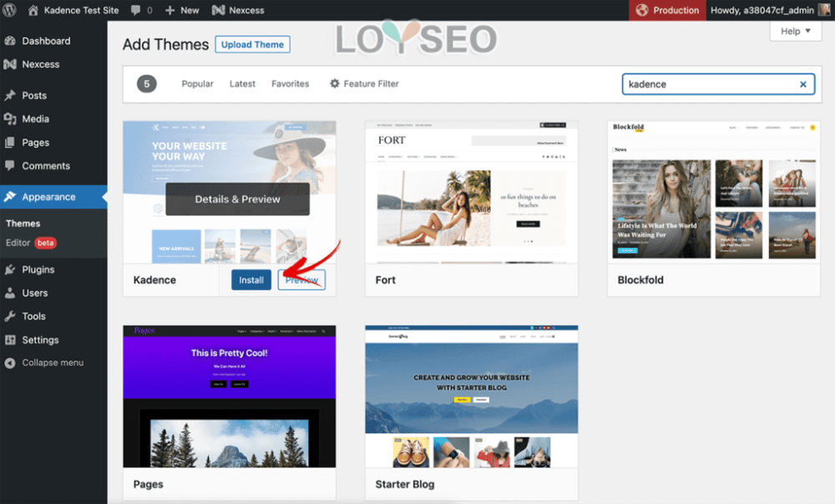
Task: Open the Plugins menu item
Action: coord(38,270)
